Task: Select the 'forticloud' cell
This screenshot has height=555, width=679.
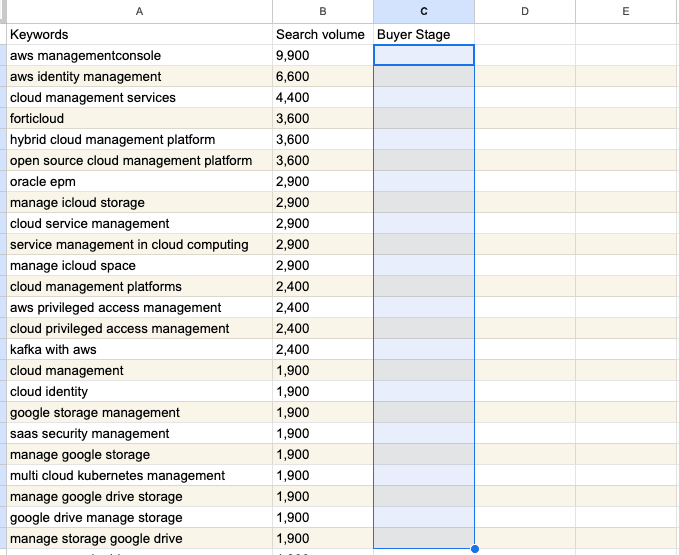Action: tap(139, 119)
